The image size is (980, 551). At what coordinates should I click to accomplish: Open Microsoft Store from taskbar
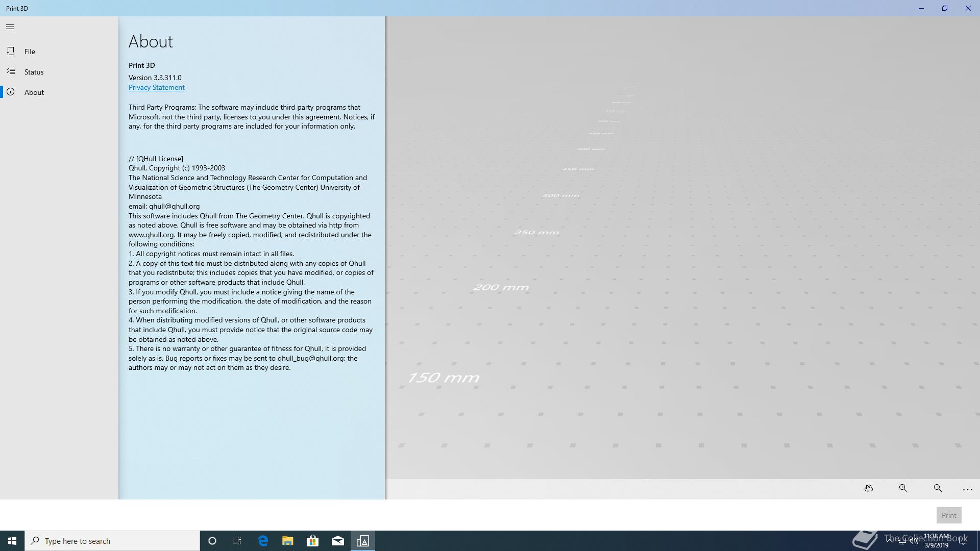312,541
